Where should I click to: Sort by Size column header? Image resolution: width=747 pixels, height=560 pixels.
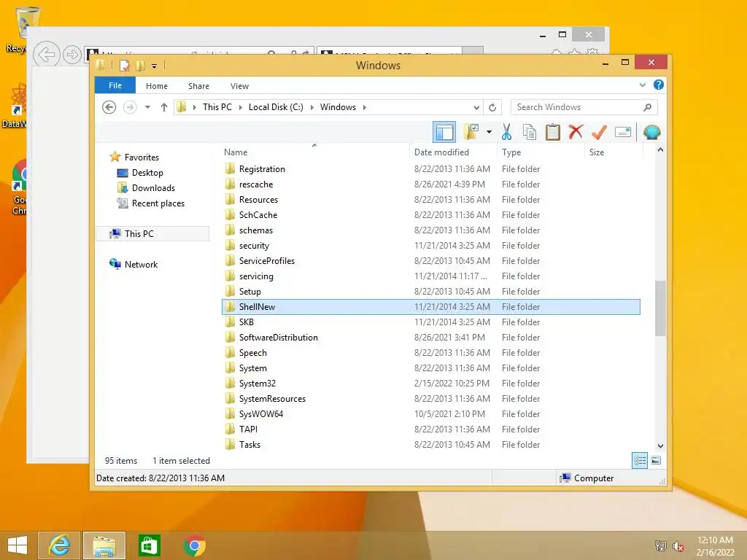point(597,152)
